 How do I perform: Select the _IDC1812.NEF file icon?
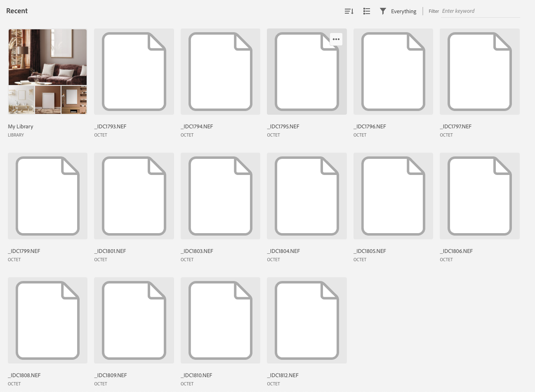click(306, 320)
